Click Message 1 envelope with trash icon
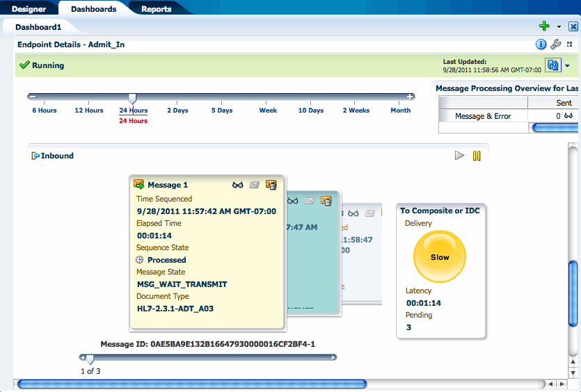 tap(271, 185)
